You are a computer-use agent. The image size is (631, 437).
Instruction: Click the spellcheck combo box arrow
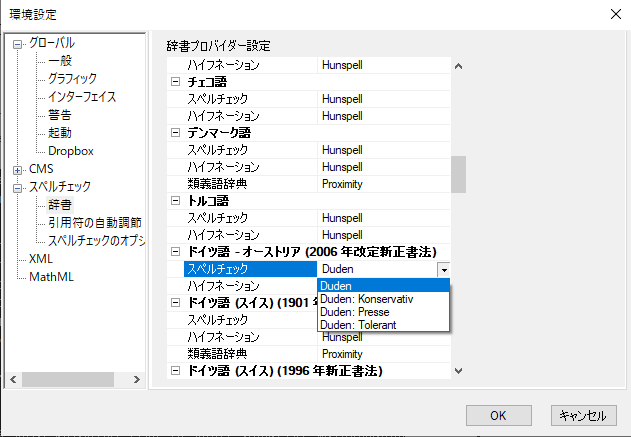pyautogui.click(x=443, y=270)
